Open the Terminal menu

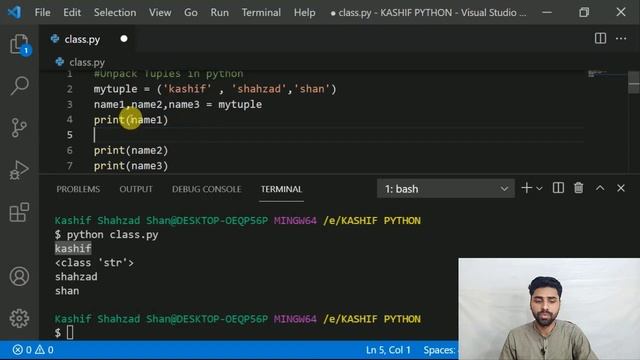tap(261, 13)
